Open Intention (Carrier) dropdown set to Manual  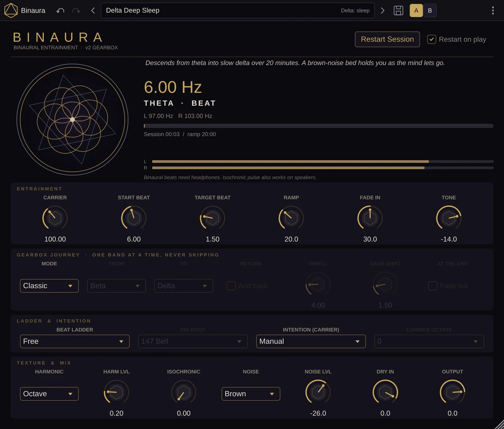pyautogui.click(x=311, y=342)
